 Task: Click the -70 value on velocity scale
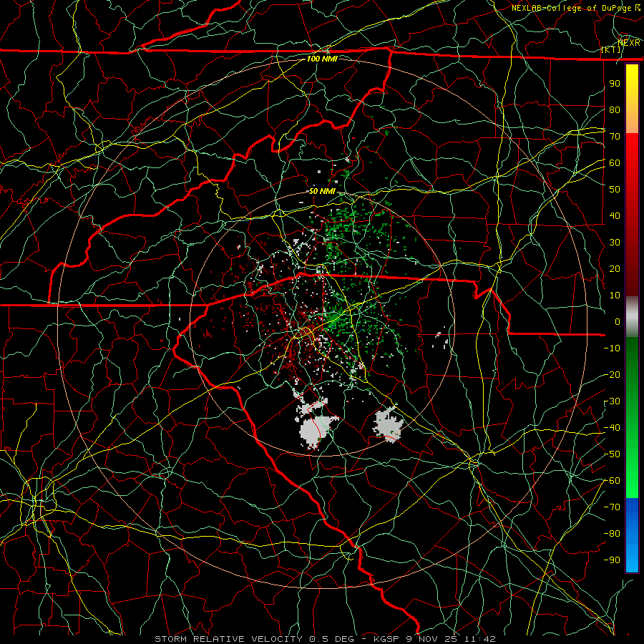pyautogui.click(x=612, y=507)
